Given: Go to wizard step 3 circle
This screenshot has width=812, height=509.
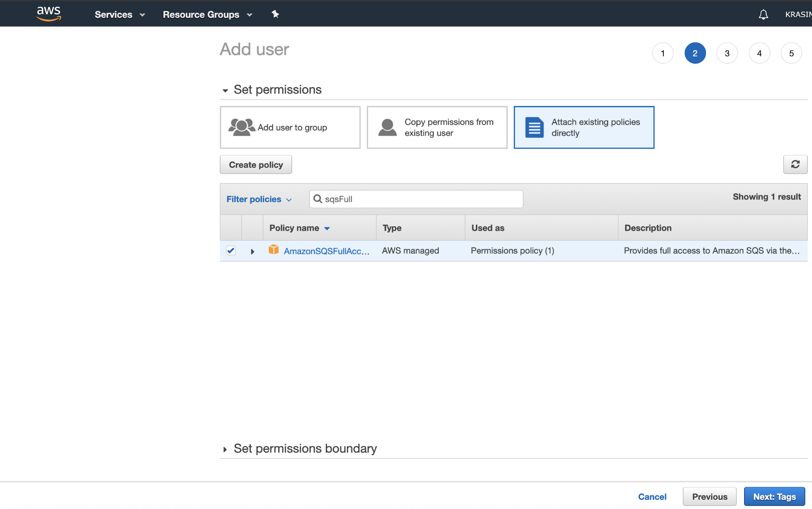Looking at the screenshot, I should point(727,53).
